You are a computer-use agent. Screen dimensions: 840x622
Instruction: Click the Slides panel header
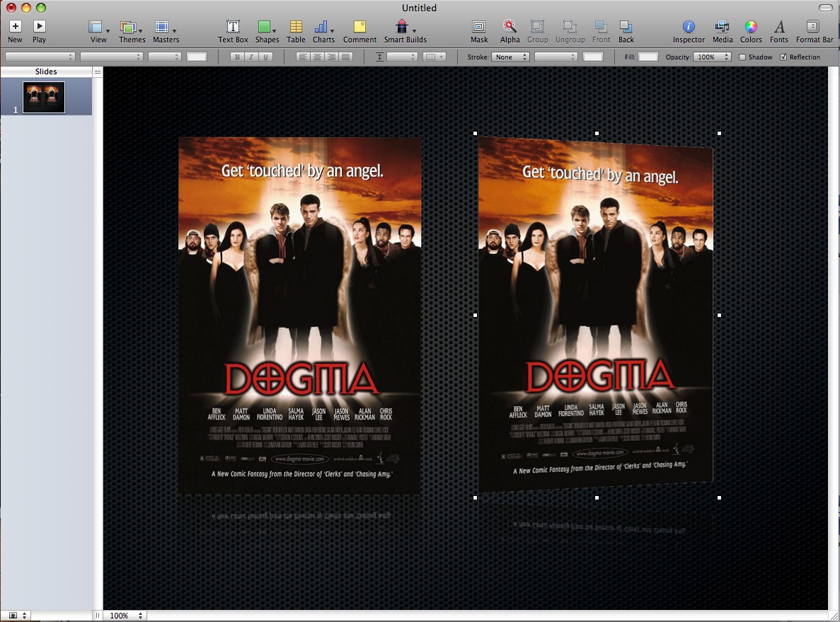coord(46,71)
